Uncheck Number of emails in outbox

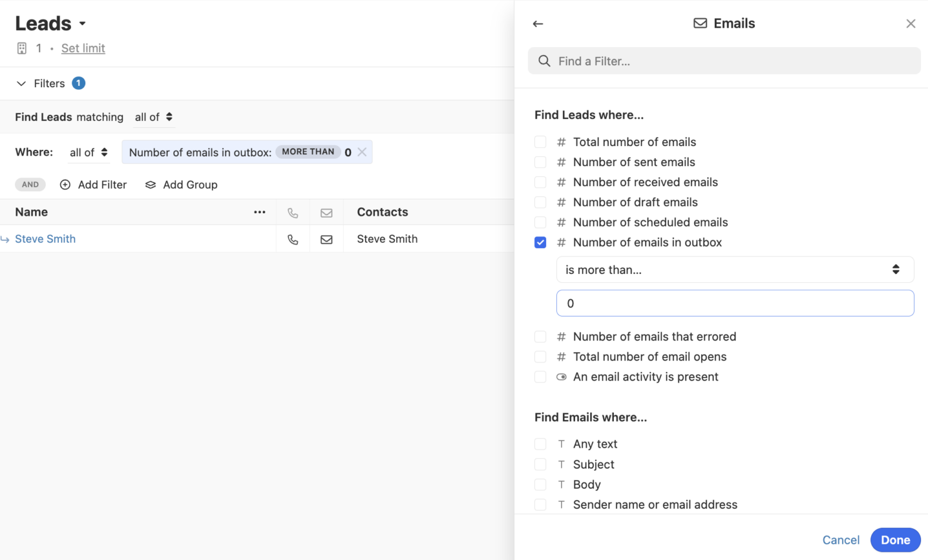coord(540,242)
